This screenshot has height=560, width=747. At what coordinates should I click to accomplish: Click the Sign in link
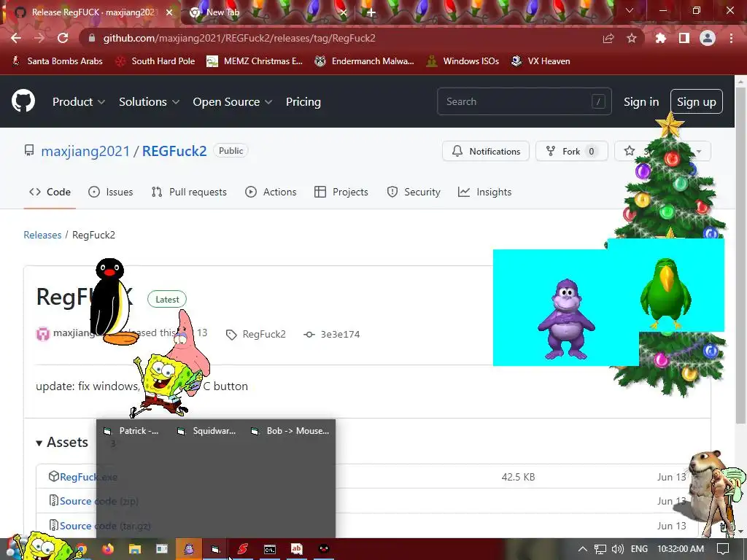641,102
